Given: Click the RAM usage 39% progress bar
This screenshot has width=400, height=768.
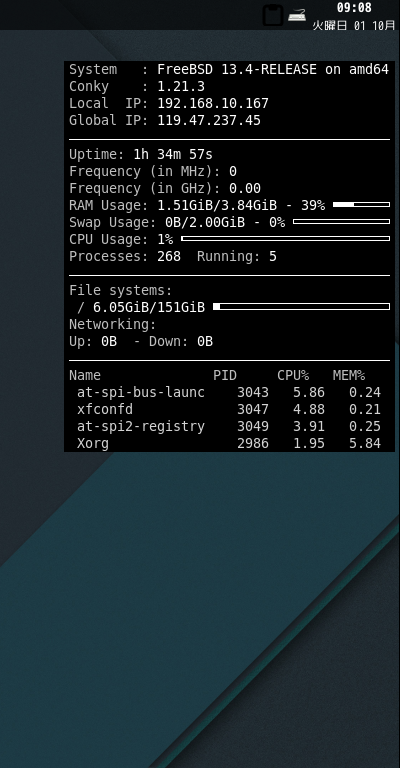Looking at the screenshot, I should 361,205.
